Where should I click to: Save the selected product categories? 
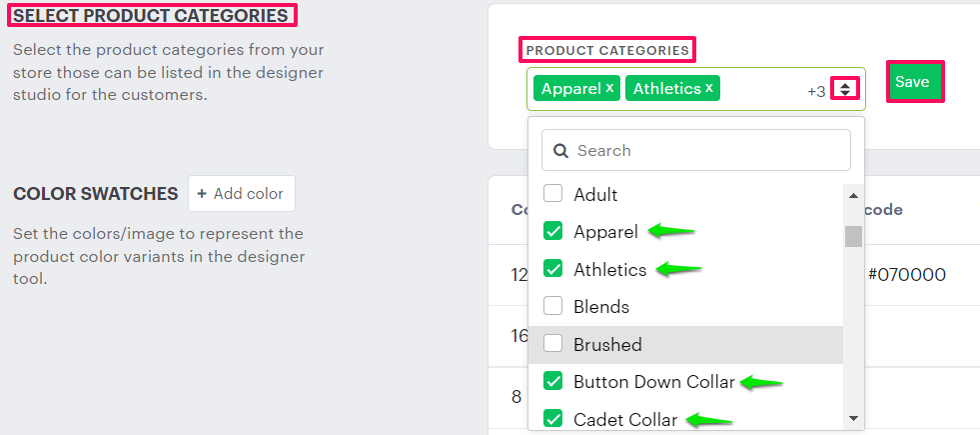point(912,83)
